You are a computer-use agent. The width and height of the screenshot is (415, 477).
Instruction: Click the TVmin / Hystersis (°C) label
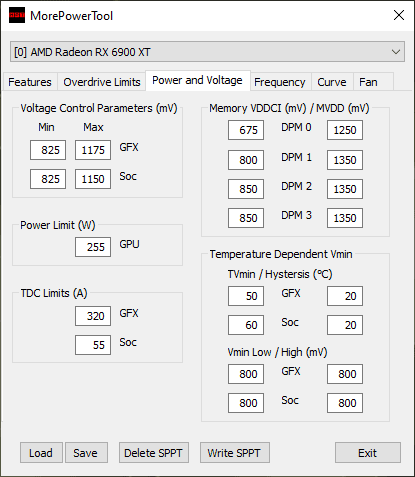point(280,274)
